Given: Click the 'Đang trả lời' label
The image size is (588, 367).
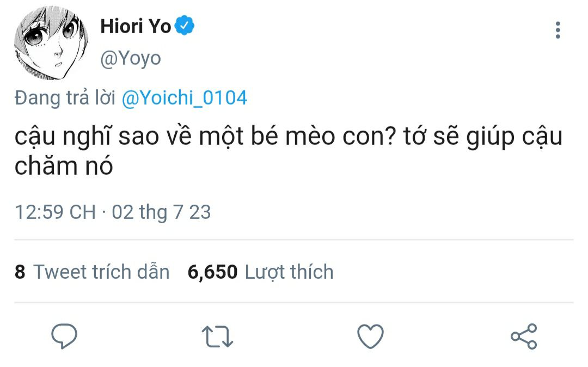Looking at the screenshot, I should point(65,98).
